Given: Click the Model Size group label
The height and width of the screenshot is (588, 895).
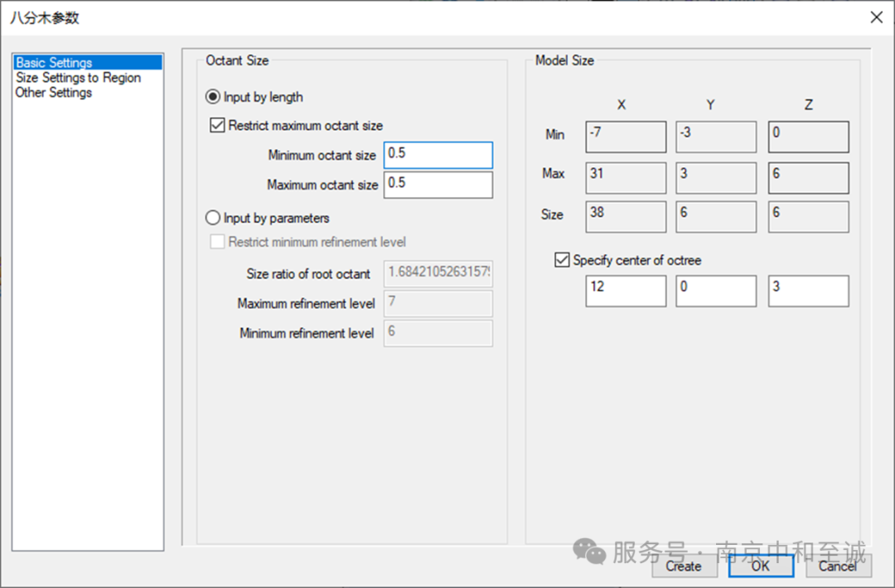Looking at the screenshot, I should 564,60.
